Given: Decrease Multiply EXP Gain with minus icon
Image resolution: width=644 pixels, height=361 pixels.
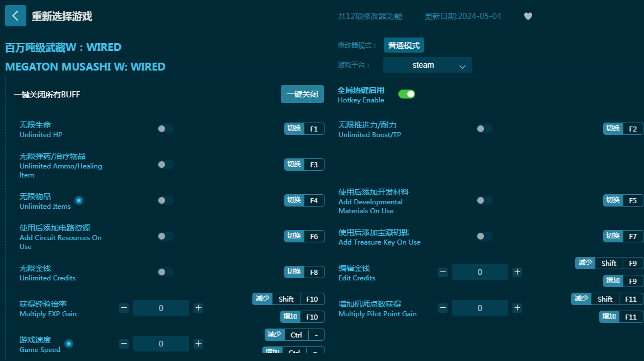Looking at the screenshot, I should coord(124,308).
